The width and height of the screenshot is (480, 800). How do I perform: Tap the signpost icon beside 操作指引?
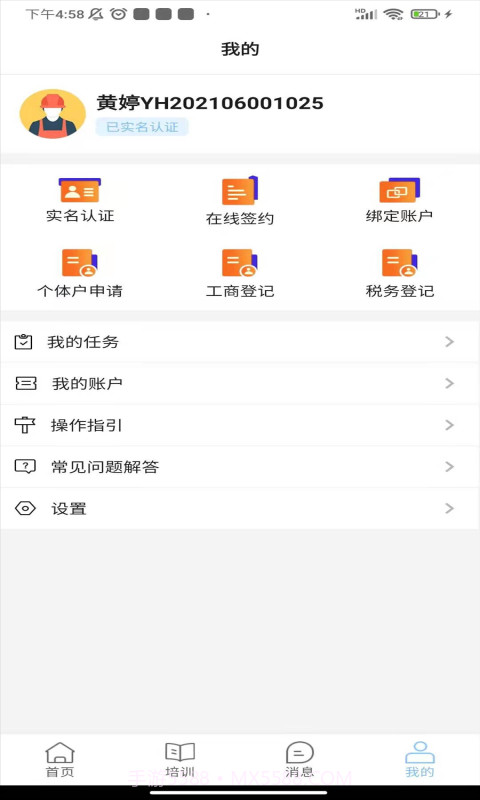tap(24, 425)
